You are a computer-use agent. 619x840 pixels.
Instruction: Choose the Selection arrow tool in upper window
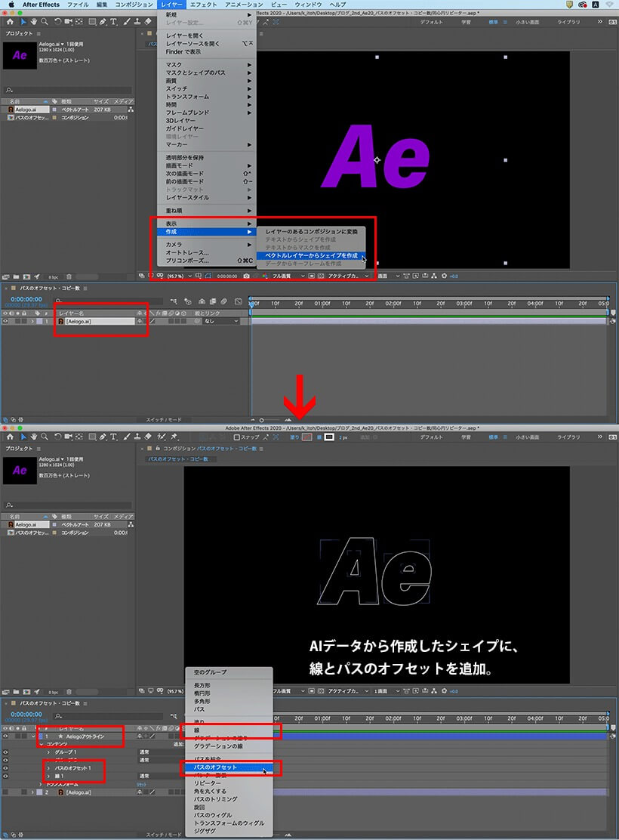coord(23,22)
